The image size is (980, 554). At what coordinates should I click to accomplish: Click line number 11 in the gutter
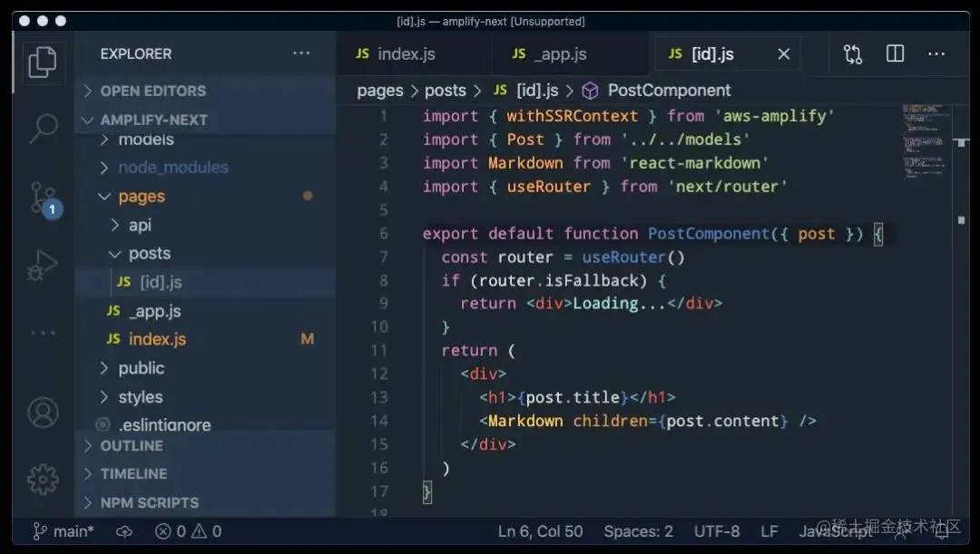[378, 351]
